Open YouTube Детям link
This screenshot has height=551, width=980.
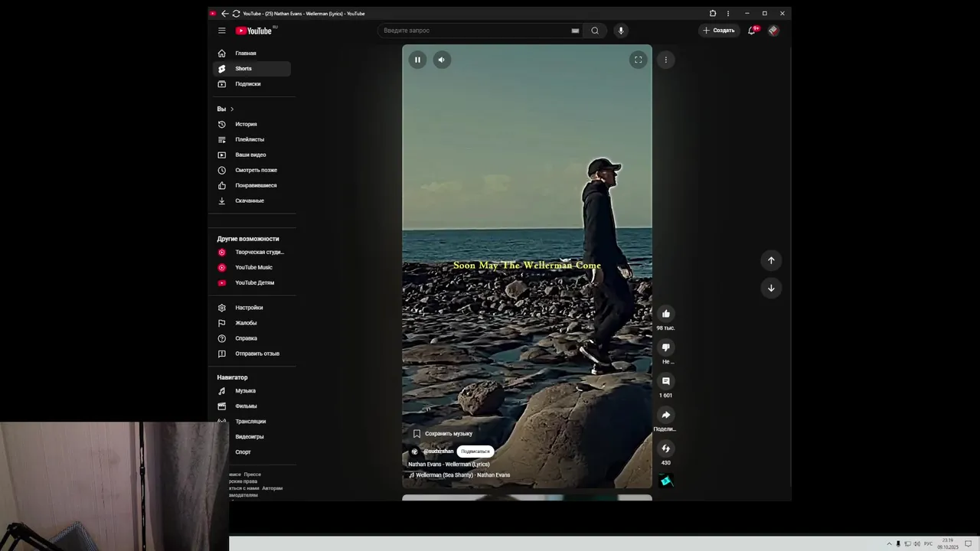pos(252,282)
